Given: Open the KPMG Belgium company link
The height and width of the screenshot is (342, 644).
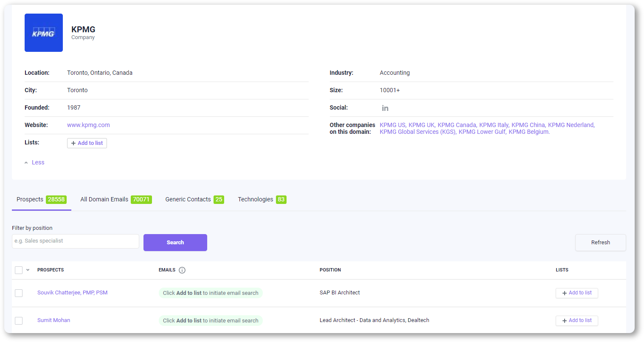Looking at the screenshot, I should (529, 132).
